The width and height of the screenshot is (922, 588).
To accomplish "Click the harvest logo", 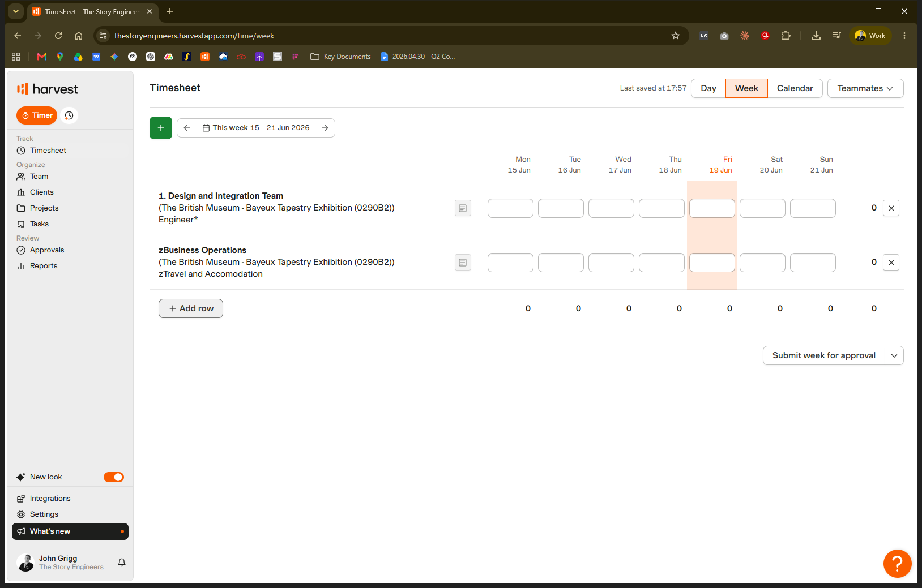I will [48, 89].
